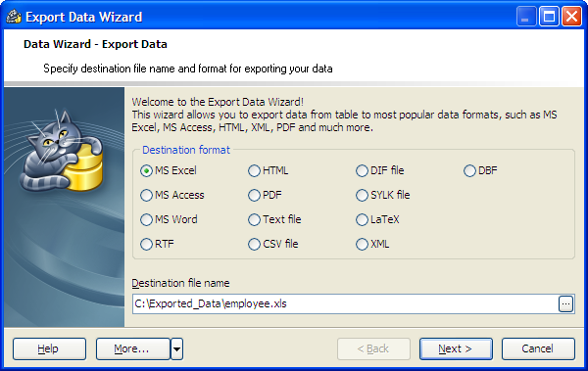Open the Help button
The image size is (588, 371).
click(x=49, y=348)
